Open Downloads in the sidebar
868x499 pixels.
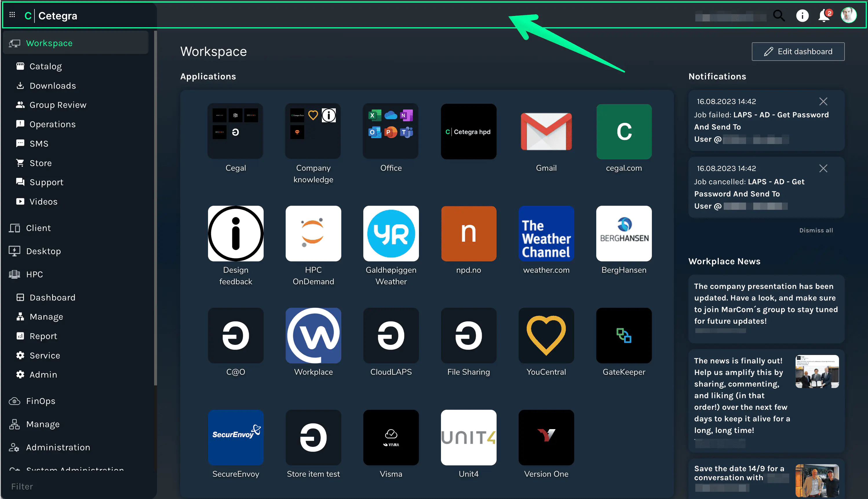[x=53, y=86]
